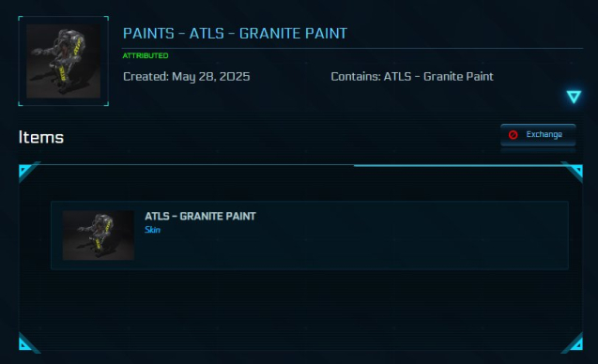The width and height of the screenshot is (598, 364).
Task: Click the divider line under the pledge title
Action: pos(352,49)
